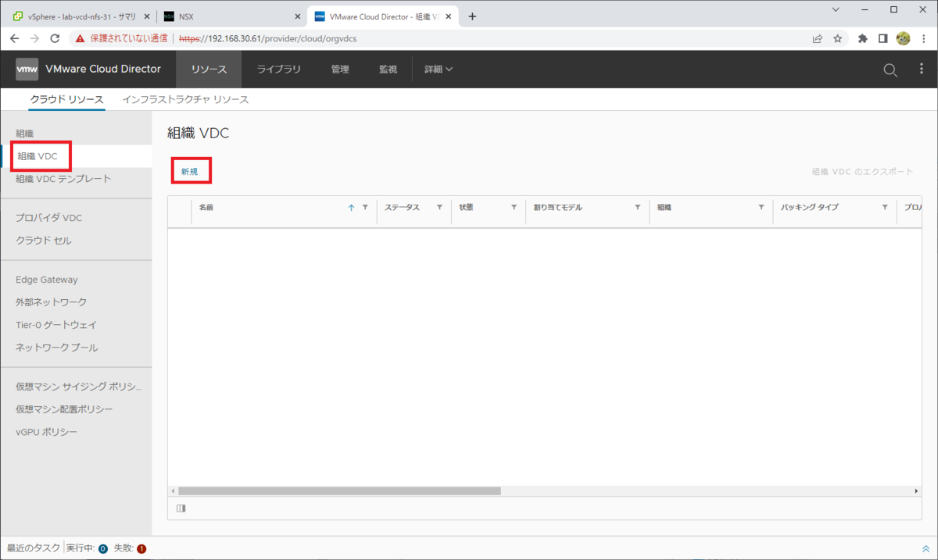Screen dimensions: 938x560
Task: Open the search magnifier icon in header
Action: tap(890, 70)
